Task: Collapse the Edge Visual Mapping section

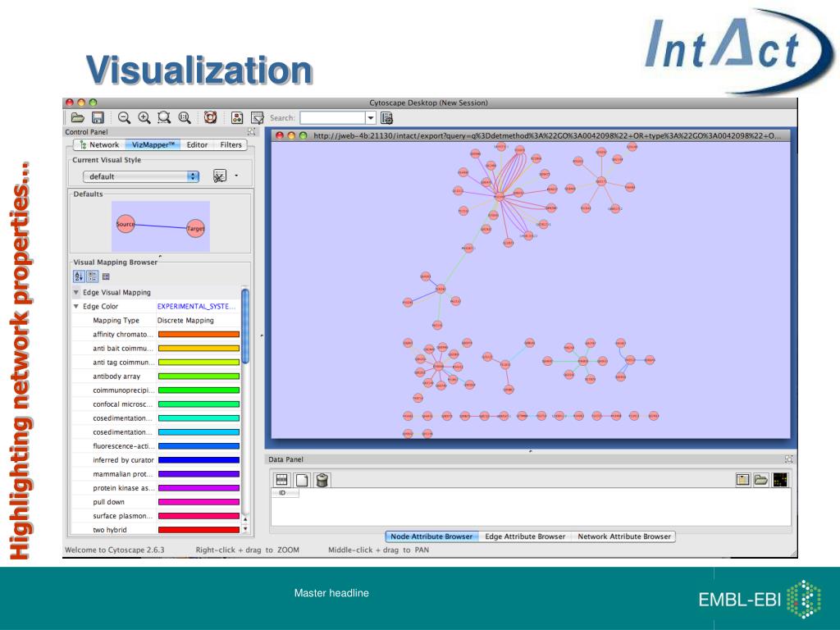Action: pos(76,293)
